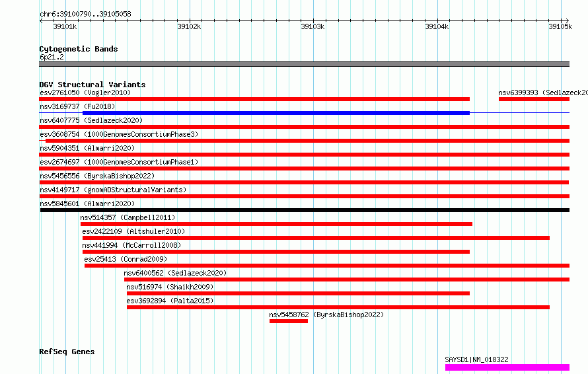
Task: Select the red nsv5904351 variant bar
Action: point(304,155)
